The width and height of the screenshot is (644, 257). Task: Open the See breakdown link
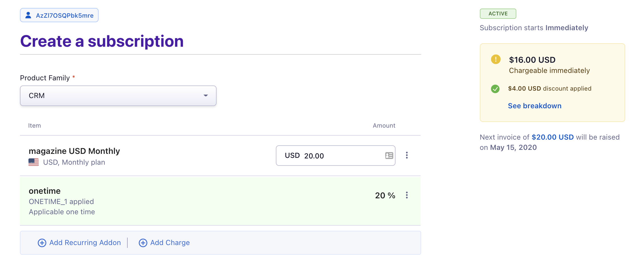(x=534, y=106)
